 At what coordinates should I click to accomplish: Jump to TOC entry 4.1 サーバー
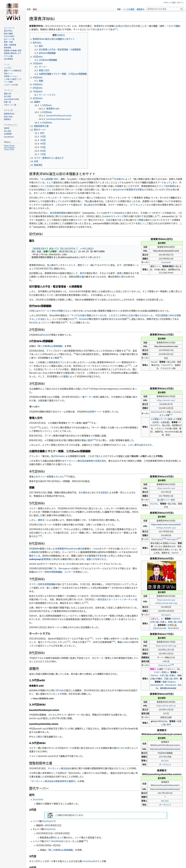pyautogui.click(x=41, y=67)
